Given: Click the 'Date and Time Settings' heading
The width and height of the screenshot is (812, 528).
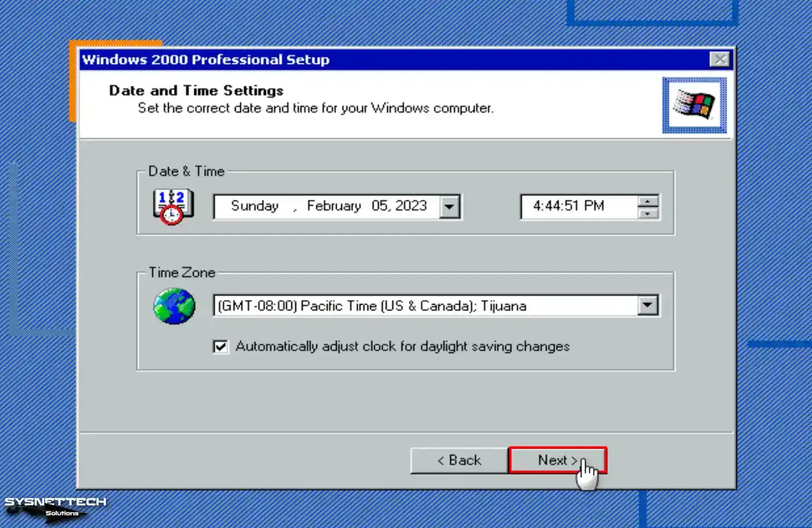Looking at the screenshot, I should [196, 91].
